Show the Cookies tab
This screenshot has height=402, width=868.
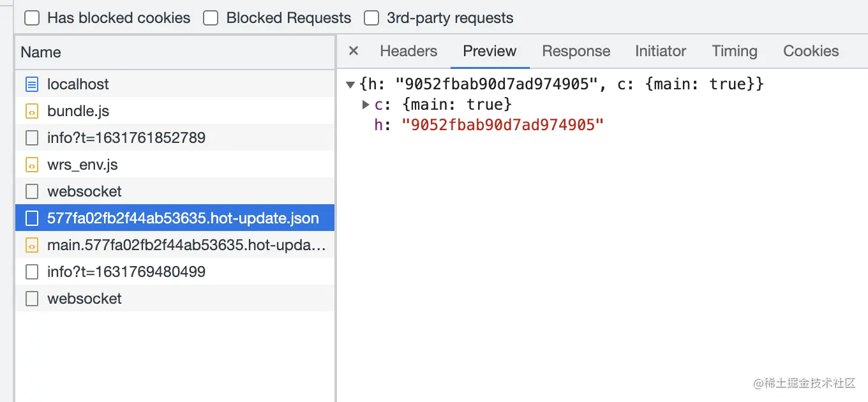point(811,51)
